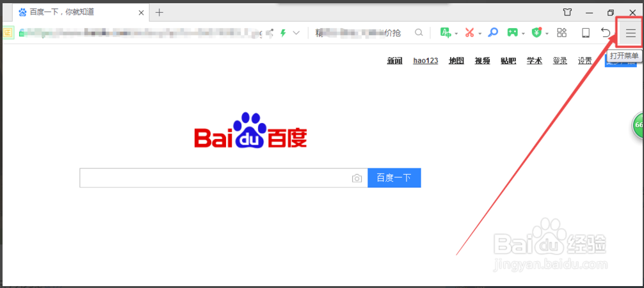Screen dimensions: 644x288
Task: Click the green shield payment security icon
Action: 536,33
